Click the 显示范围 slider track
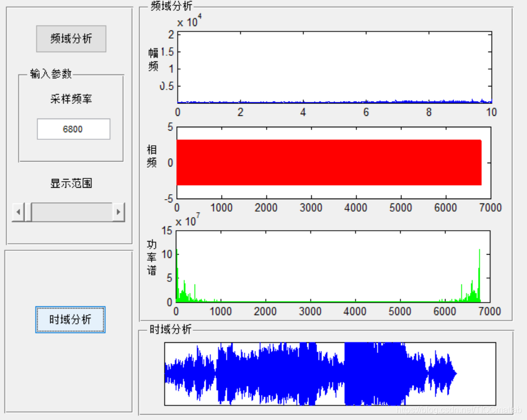This screenshot has height=420, width=527. 72,212
